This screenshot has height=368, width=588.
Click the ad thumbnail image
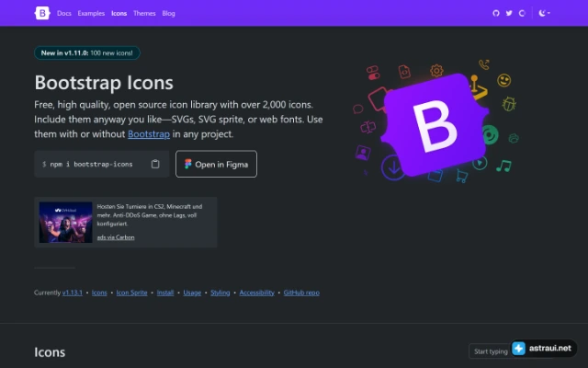65,223
